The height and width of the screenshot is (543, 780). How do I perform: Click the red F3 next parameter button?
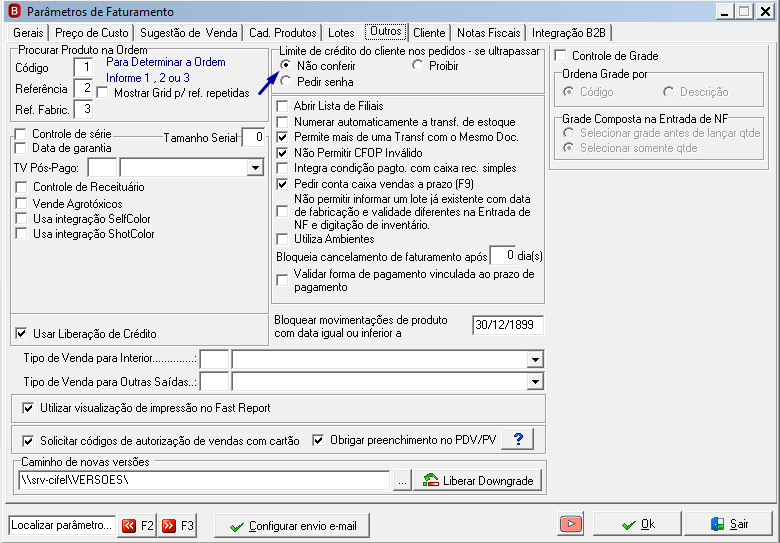click(x=177, y=526)
